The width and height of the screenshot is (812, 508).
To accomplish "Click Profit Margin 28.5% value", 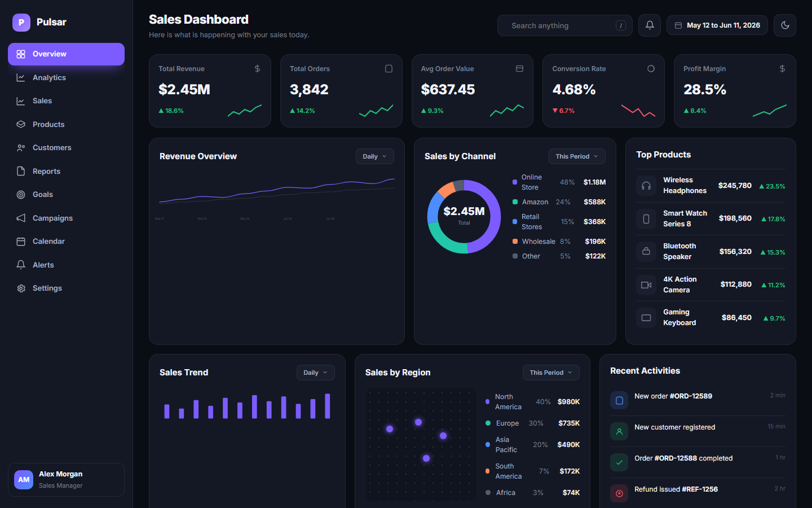I will pos(705,89).
